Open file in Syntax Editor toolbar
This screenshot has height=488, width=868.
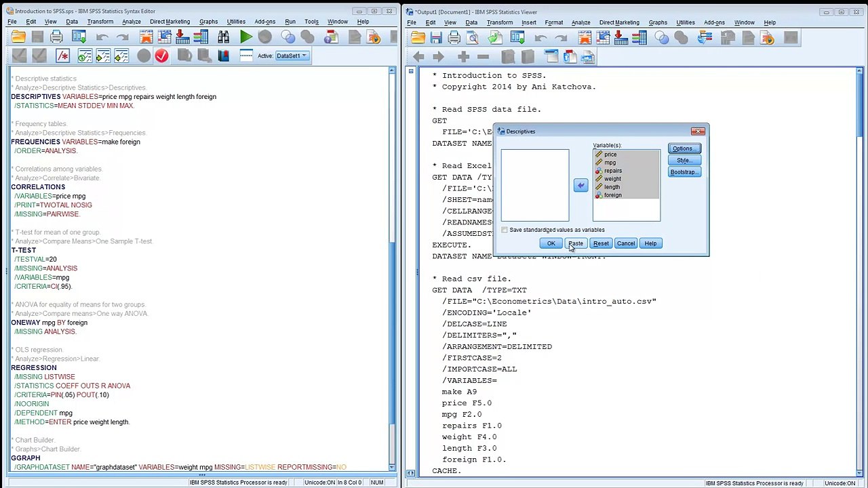pos(18,37)
